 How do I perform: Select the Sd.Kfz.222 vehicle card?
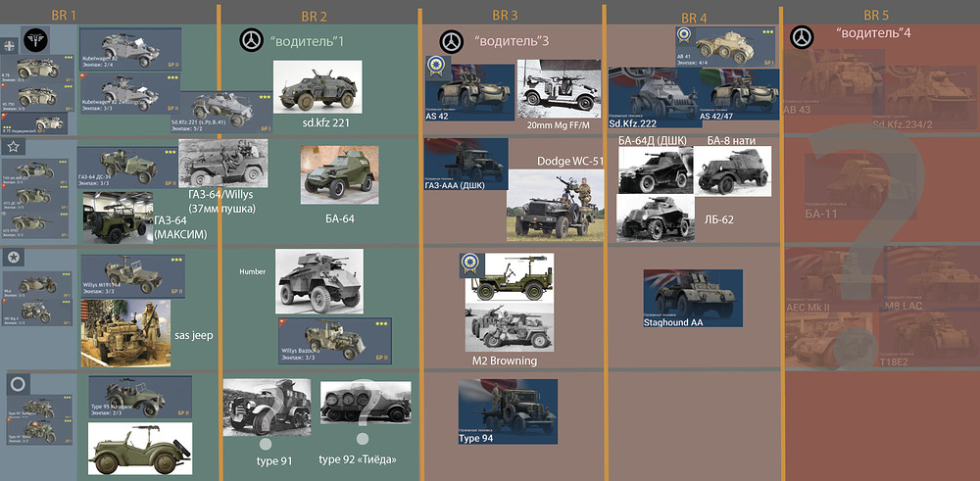tap(657, 99)
